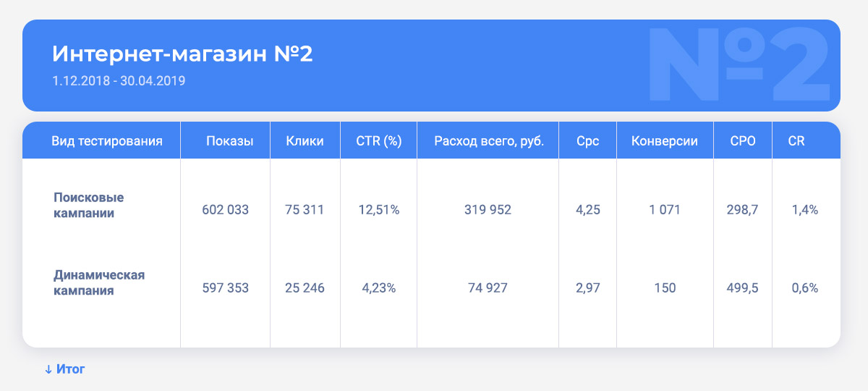
Task: Click the Показы column header
Action: [x=229, y=141]
